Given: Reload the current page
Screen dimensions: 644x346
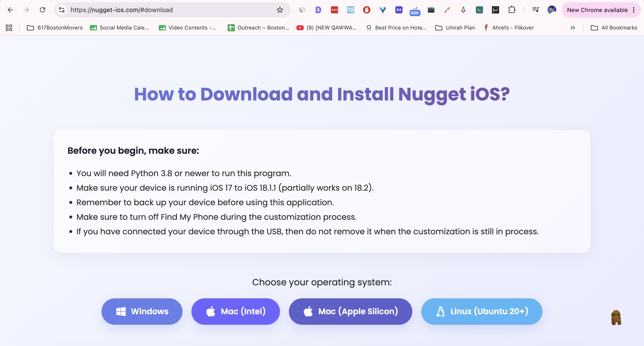Looking at the screenshot, I should (x=42, y=10).
